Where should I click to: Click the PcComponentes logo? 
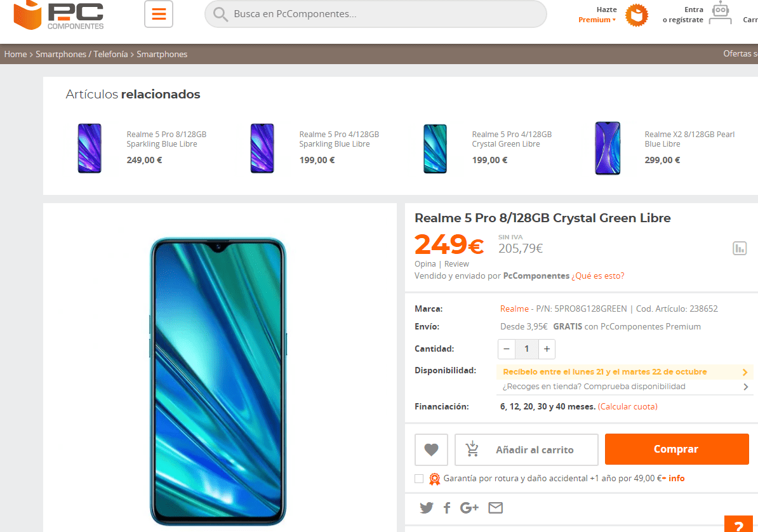click(58, 15)
